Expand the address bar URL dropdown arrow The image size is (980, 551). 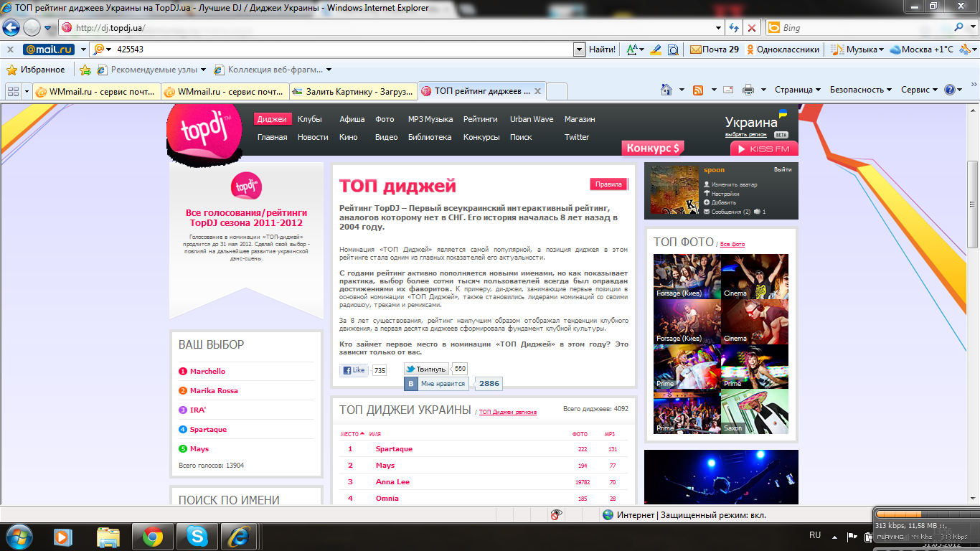pos(719,28)
